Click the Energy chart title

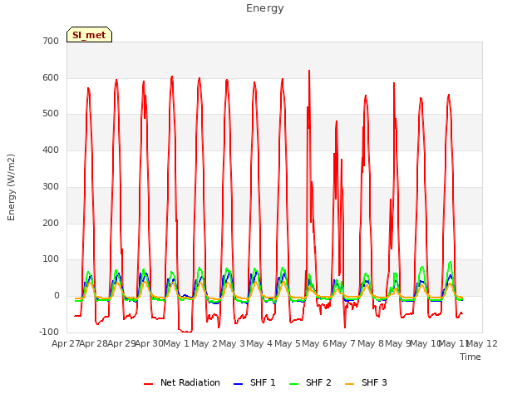pyautogui.click(x=265, y=8)
